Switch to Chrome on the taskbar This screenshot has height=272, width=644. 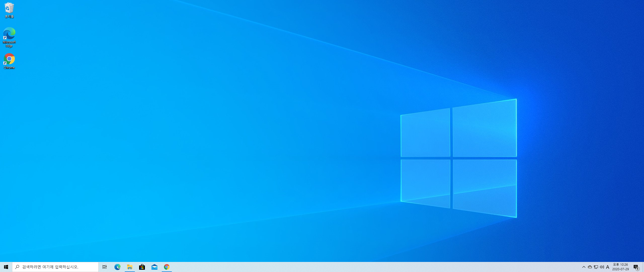point(167,267)
